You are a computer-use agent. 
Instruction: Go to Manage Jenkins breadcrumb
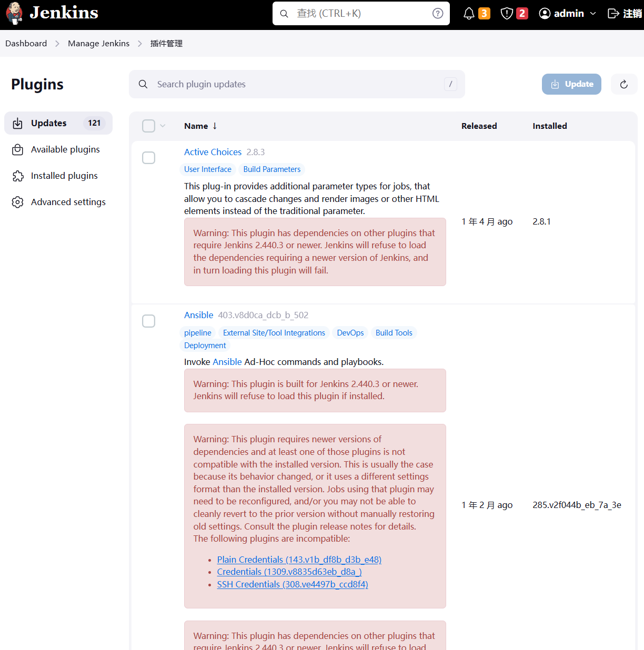(x=98, y=44)
